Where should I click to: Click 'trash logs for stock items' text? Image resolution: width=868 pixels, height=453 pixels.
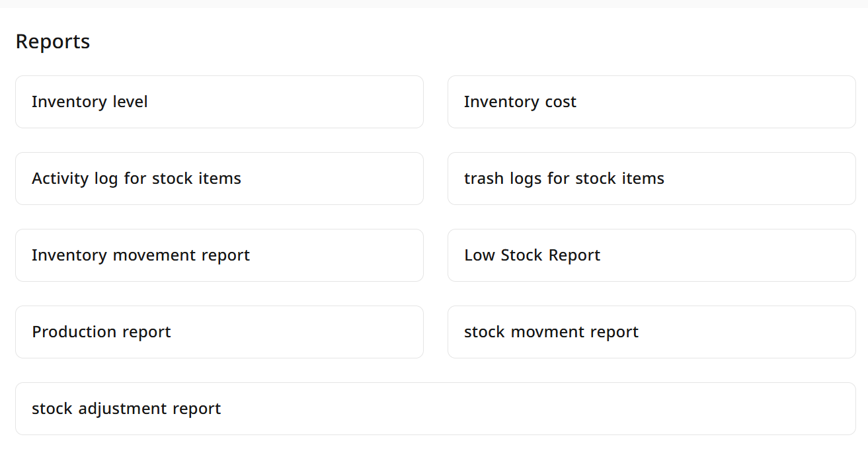[x=564, y=179]
